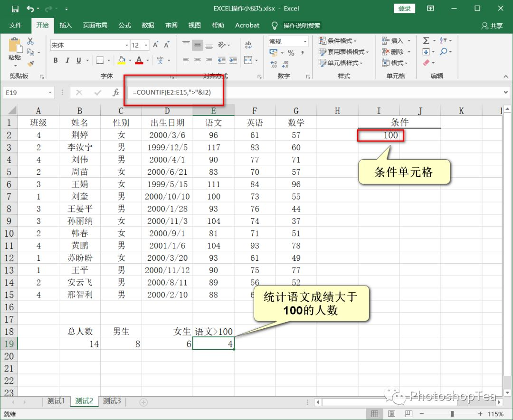This screenshot has height=420, width=513.
Task: Click the Cut scissors icon
Action: click(x=30, y=41)
